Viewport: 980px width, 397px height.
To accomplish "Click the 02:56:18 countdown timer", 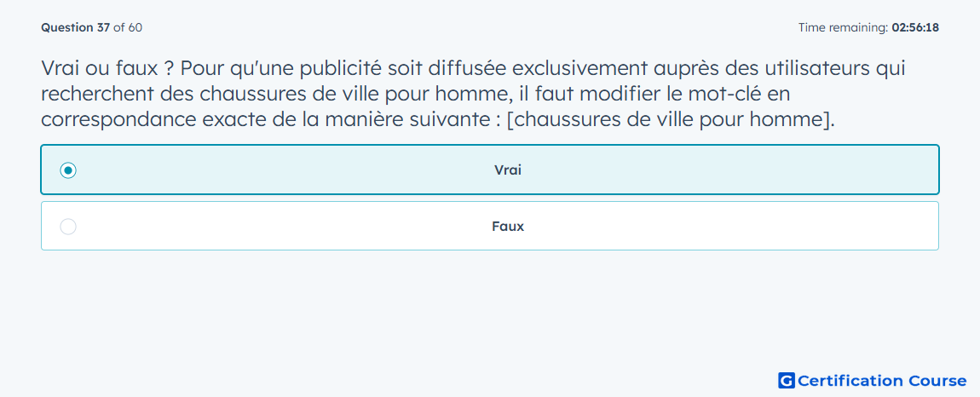I will point(915,27).
